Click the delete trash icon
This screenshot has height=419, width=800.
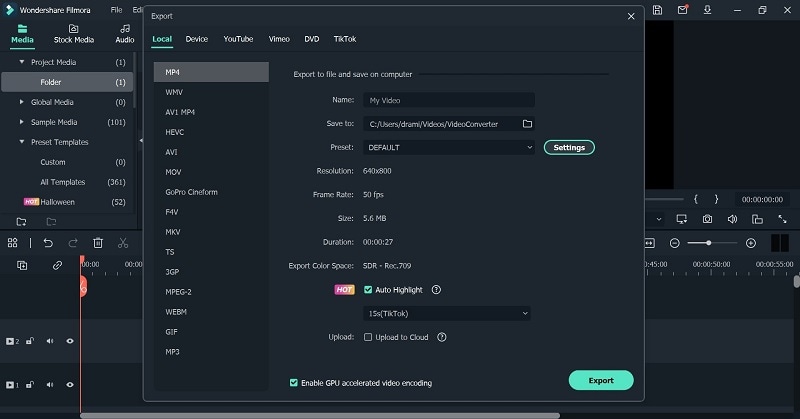coord(98,243)
